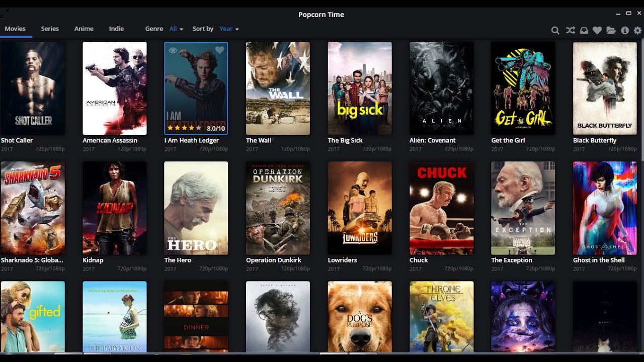Open the Get the Girl poster
The height and width of the screenshot is (362, 644).
coord(523,88)
